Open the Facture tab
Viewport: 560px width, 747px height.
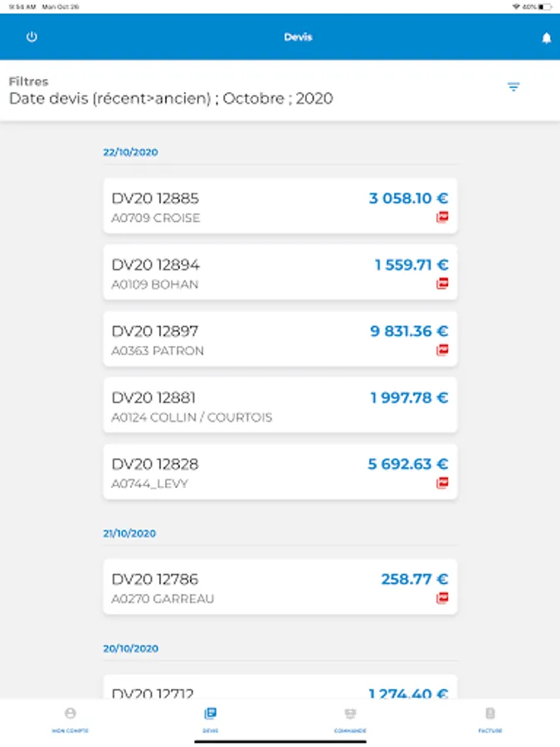click(490, 719)
